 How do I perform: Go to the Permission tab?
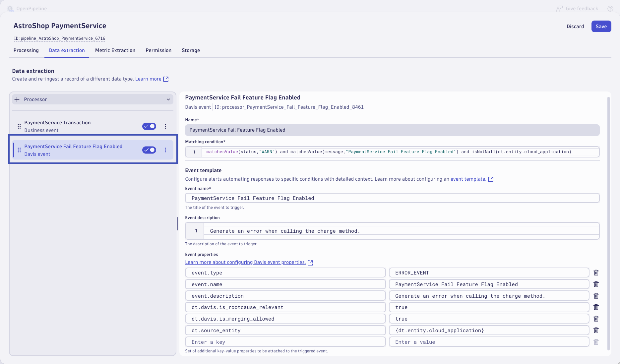coord(158,50)
